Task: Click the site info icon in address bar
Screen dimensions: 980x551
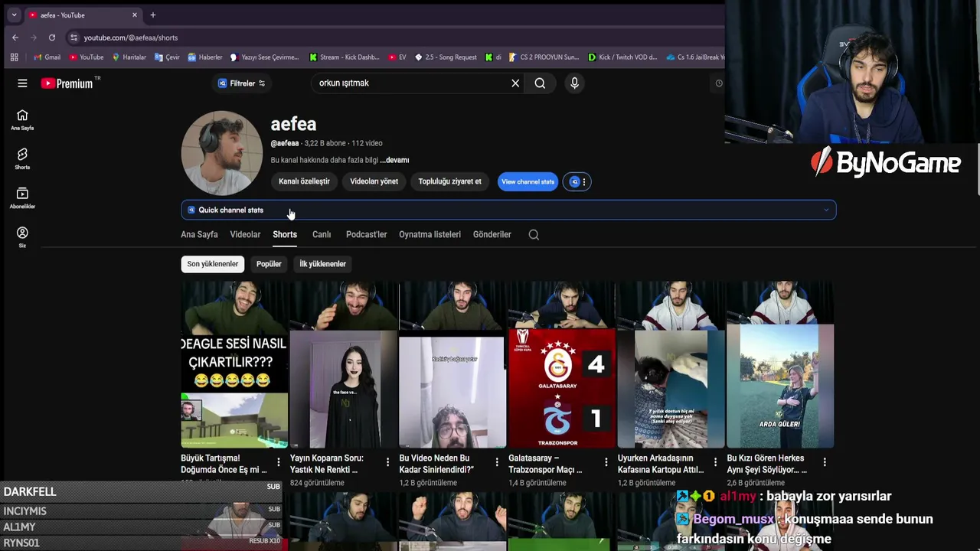Action: click(73, 37)
